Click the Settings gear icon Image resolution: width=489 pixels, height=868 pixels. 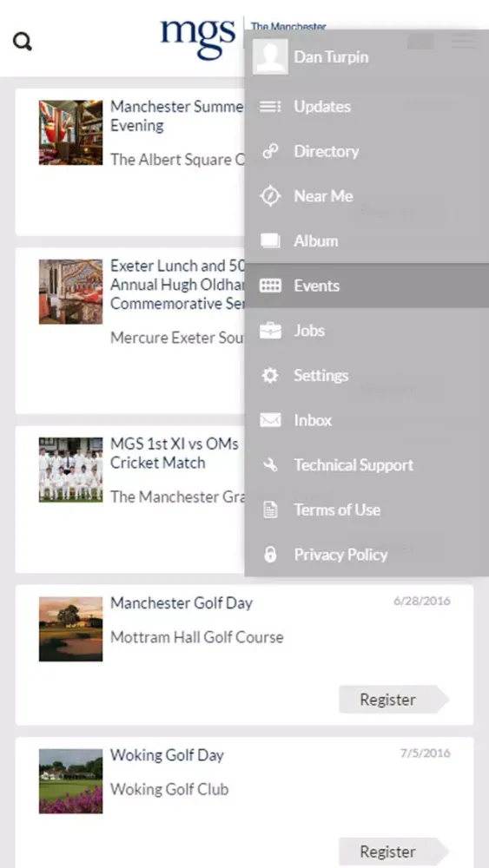point(270,375)
